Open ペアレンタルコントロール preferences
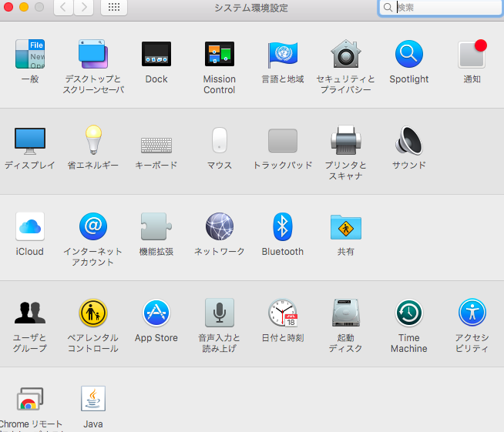The image size is (504, 432). [x=93, y=313]
